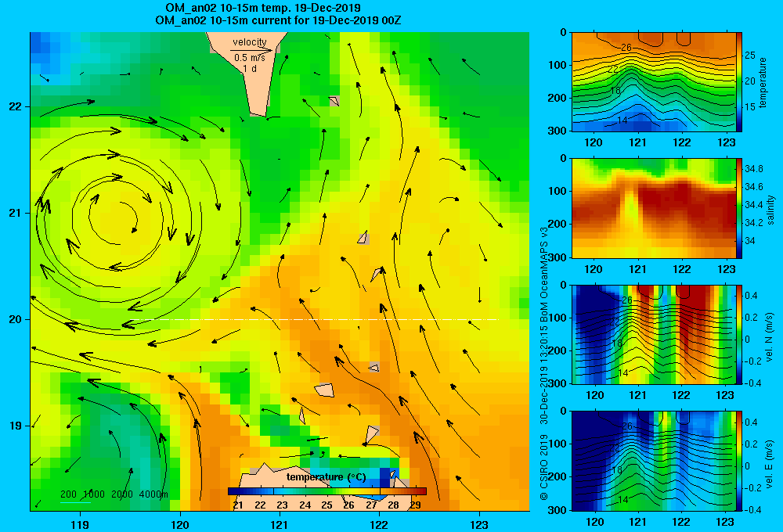Click the "vel. E (m/s)" colorbar label
The height and width of the screenshot is (532, 783).
(x=770, y=463)
